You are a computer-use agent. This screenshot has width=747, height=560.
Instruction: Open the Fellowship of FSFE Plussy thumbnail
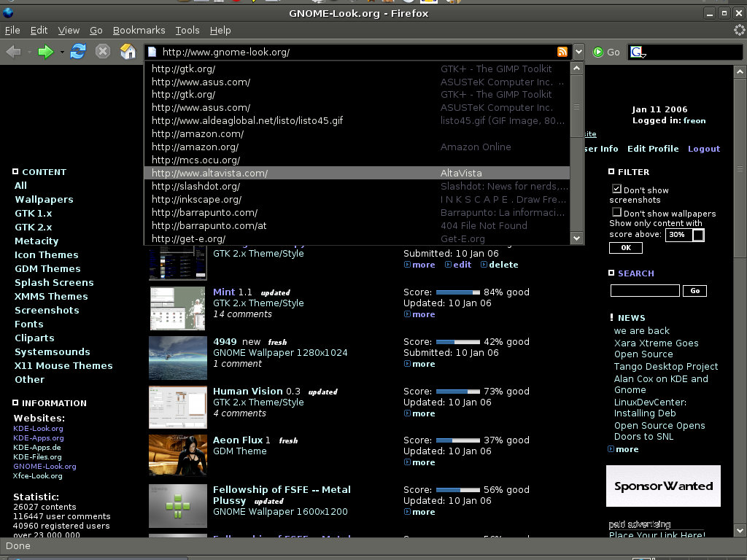[178, 506]
